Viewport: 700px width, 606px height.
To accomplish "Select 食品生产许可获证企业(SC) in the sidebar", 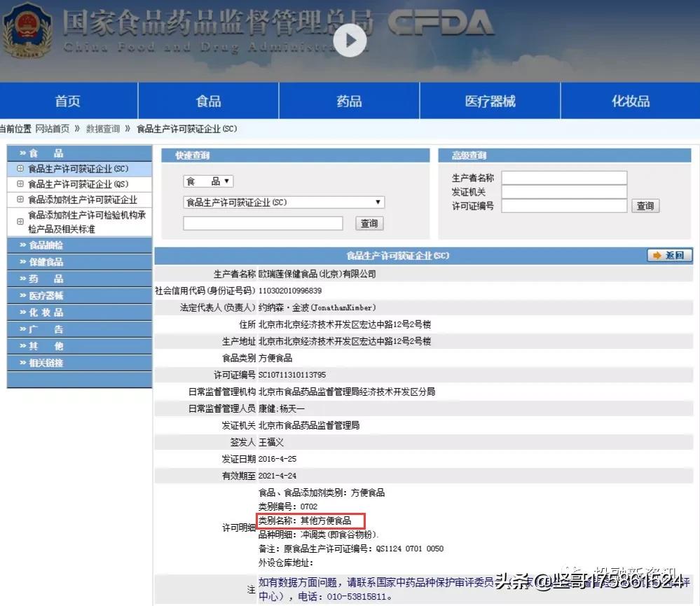I will coord(78,169).
